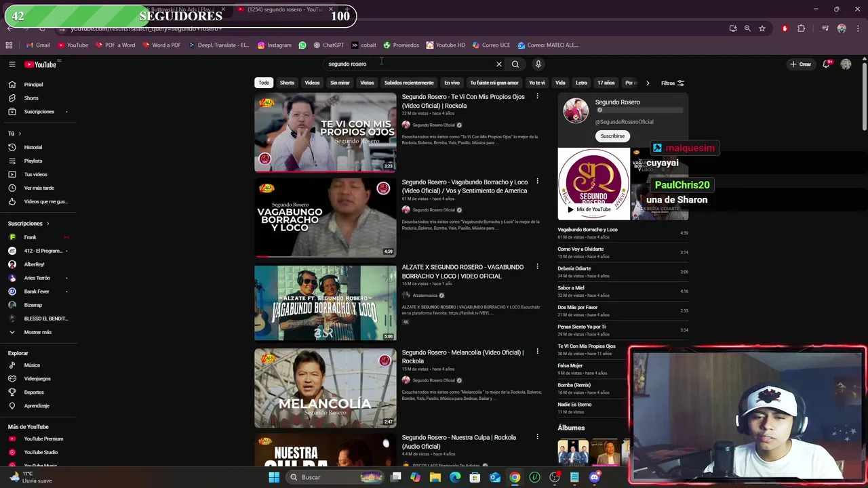The image size is (868, 488).
Task: Select the En vivo filter chip
Action: (452, 83)
